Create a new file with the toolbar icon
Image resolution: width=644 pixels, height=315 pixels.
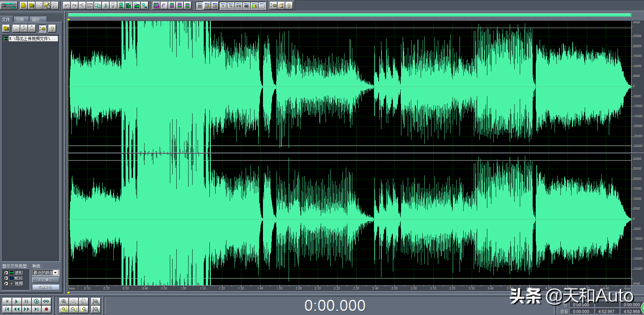coord(23,5)
